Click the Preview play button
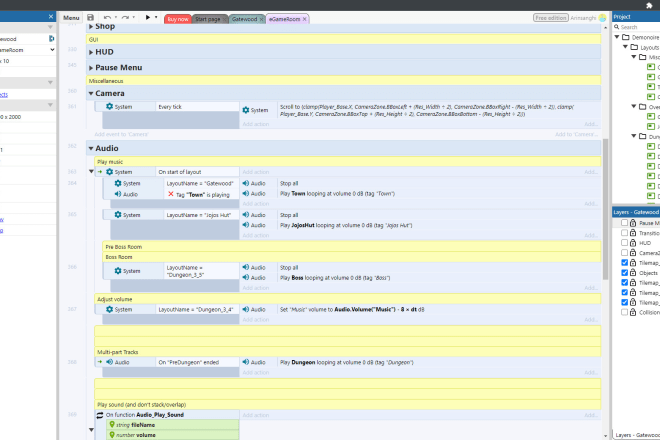 tap(148, 17)
